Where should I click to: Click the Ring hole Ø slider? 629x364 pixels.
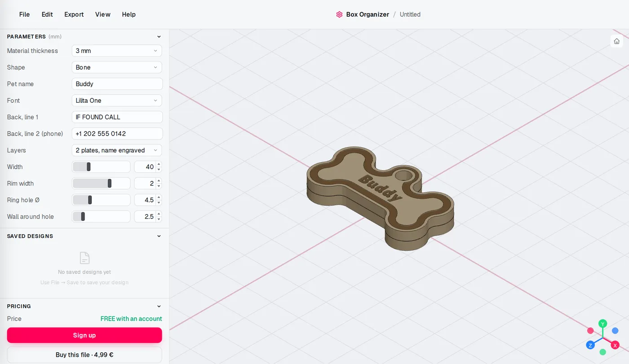point(101,200)
